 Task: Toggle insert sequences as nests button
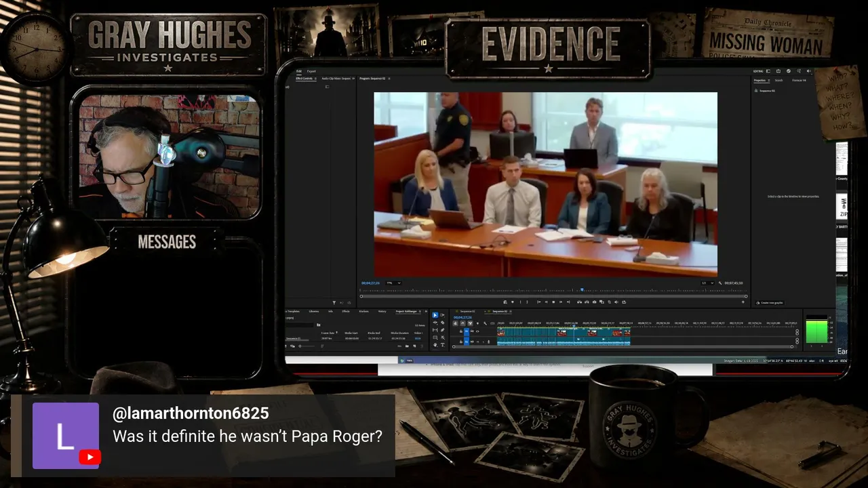tap(456, 323)
